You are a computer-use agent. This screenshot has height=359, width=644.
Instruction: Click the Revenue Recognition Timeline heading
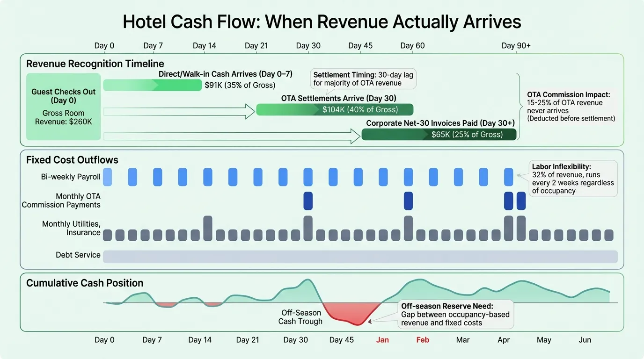tap(95, 64)
